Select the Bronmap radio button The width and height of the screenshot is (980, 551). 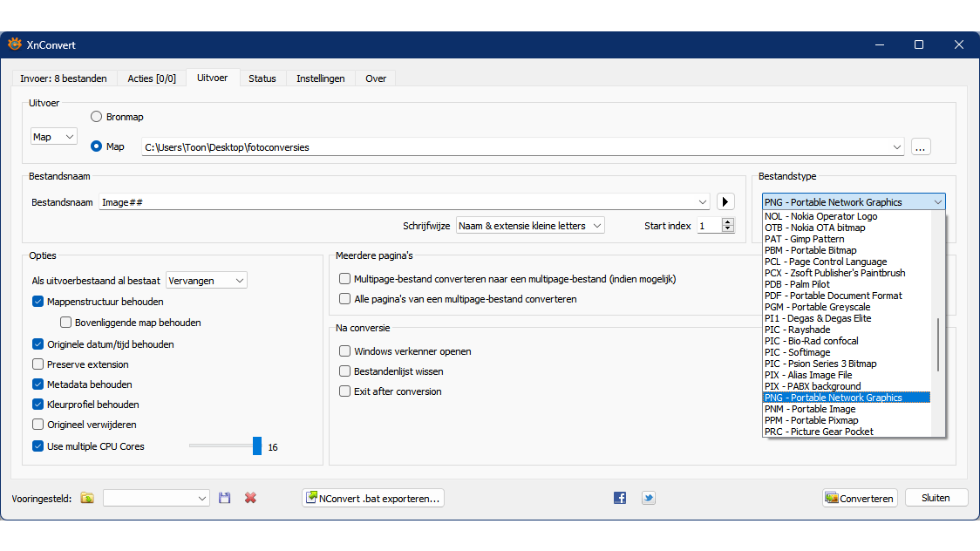(97, 117)
